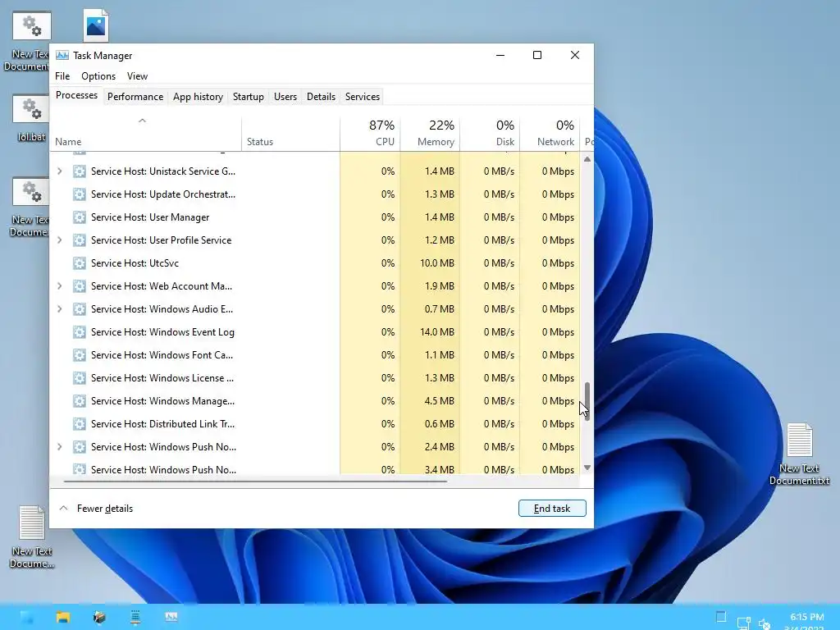Click gear icon of Service Host: UtcSvc
The height and width of the screenshot is (630, 840).
pos(80,263)
